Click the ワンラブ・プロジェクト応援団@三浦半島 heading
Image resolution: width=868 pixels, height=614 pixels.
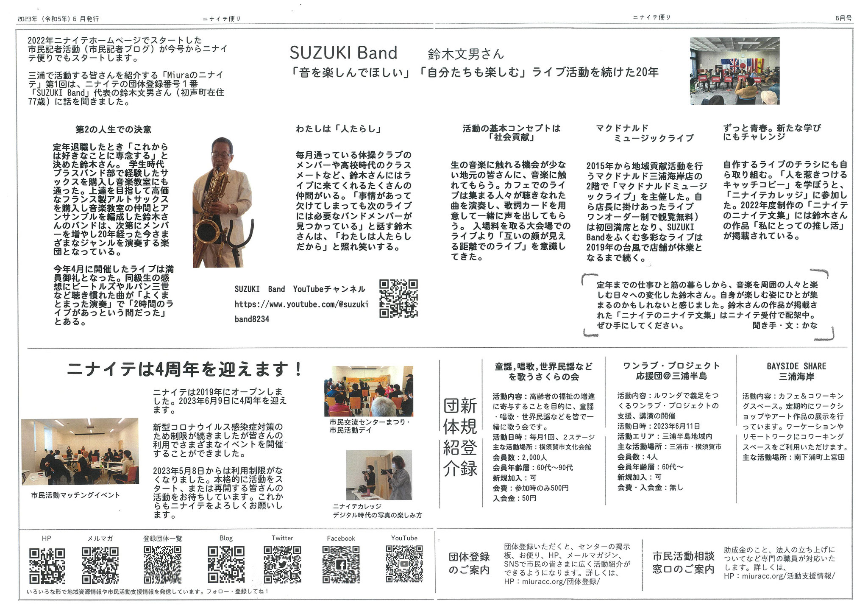pyautogui.click(x=671, y=371)
